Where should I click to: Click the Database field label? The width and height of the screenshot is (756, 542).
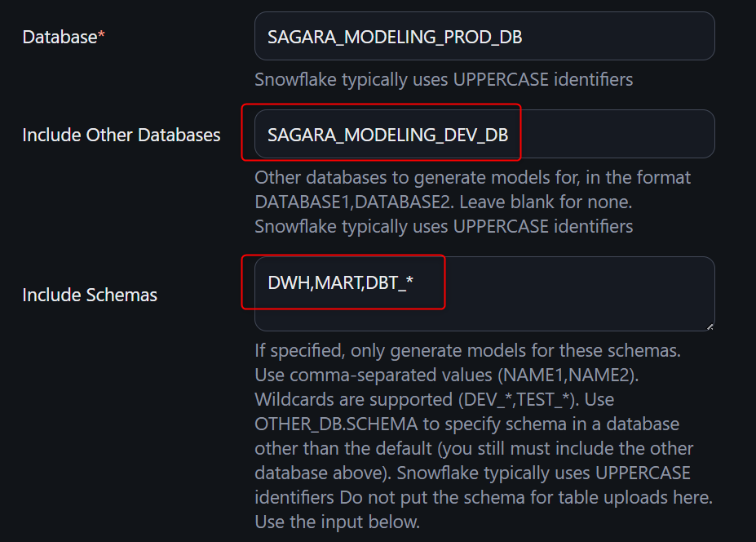pos(59,37)
